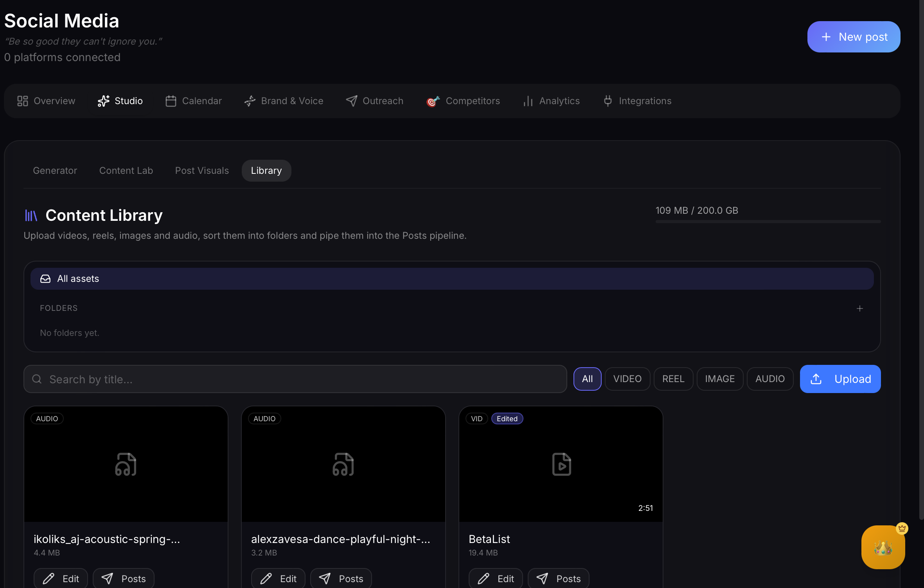The image size is (924, 588).
Task: Click the Analytics bar chart icon
Action: pos(528,101)
